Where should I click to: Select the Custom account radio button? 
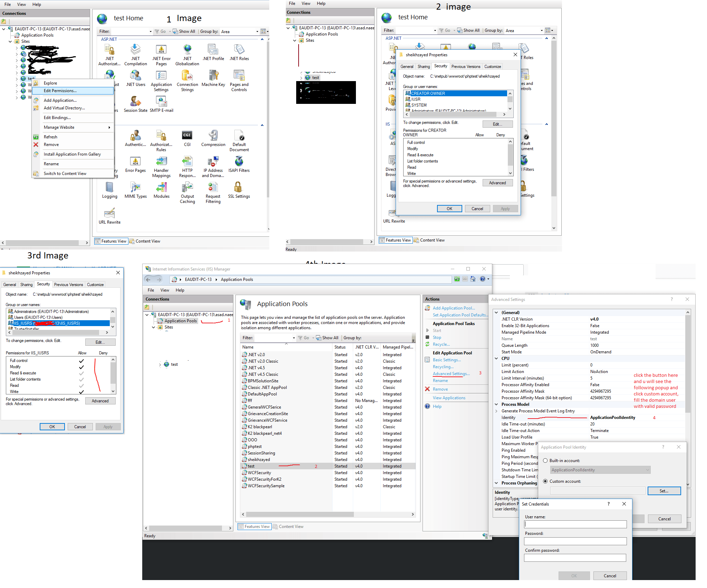[545, 481]
